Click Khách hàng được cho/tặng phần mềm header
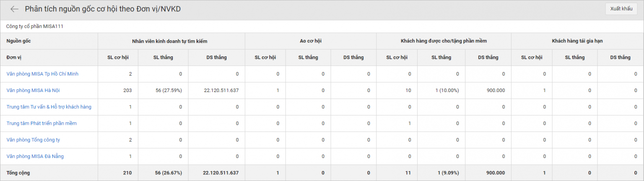 click(444, 41)
